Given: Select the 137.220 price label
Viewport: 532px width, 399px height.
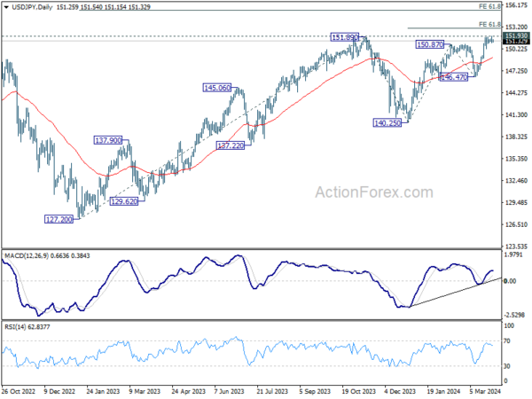Looking at the screenshot, I should pyautogui.click(x=231, y=146).
